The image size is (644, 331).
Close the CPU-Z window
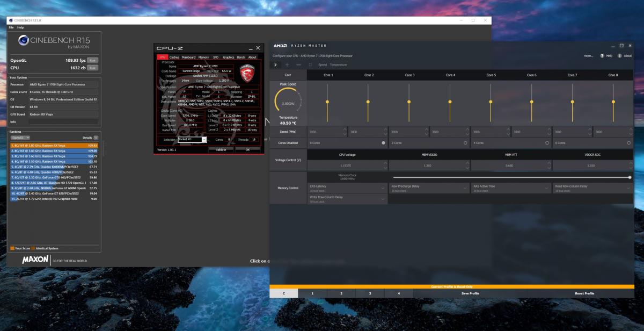[x=258, y=48]
